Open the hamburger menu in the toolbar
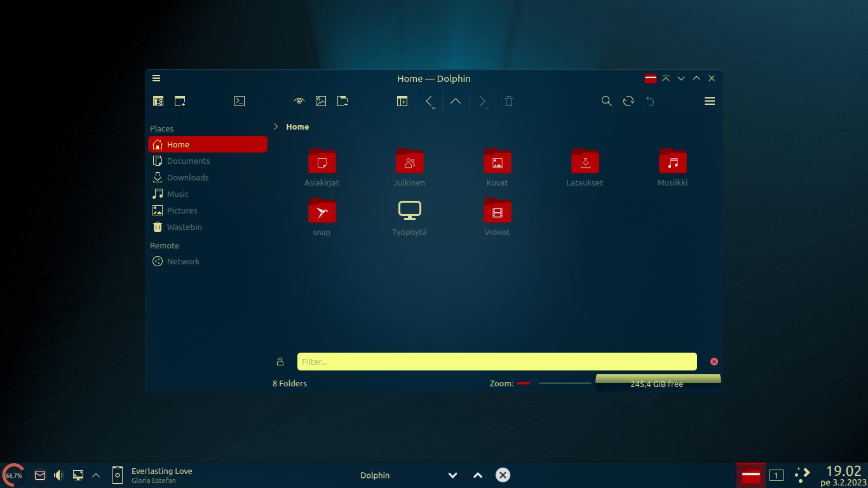This screenshot has width=868, height=488. (710, 101)
